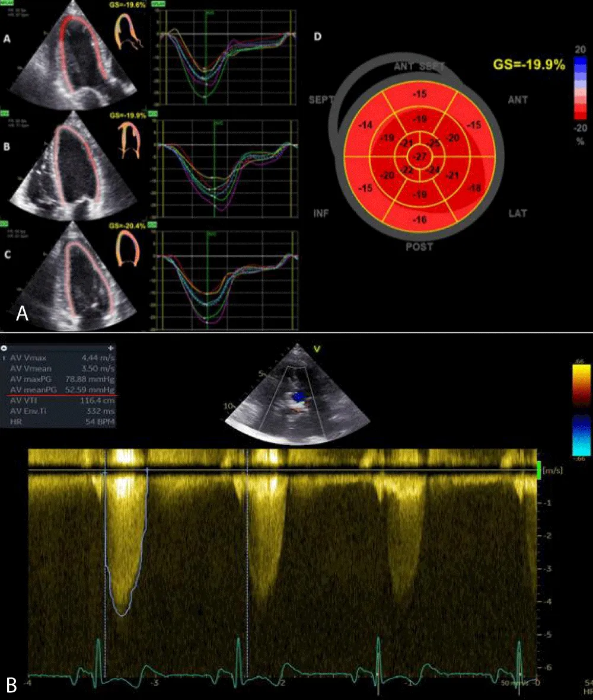
Task: Select the AV meanPG measurement row
Action: 59,389
